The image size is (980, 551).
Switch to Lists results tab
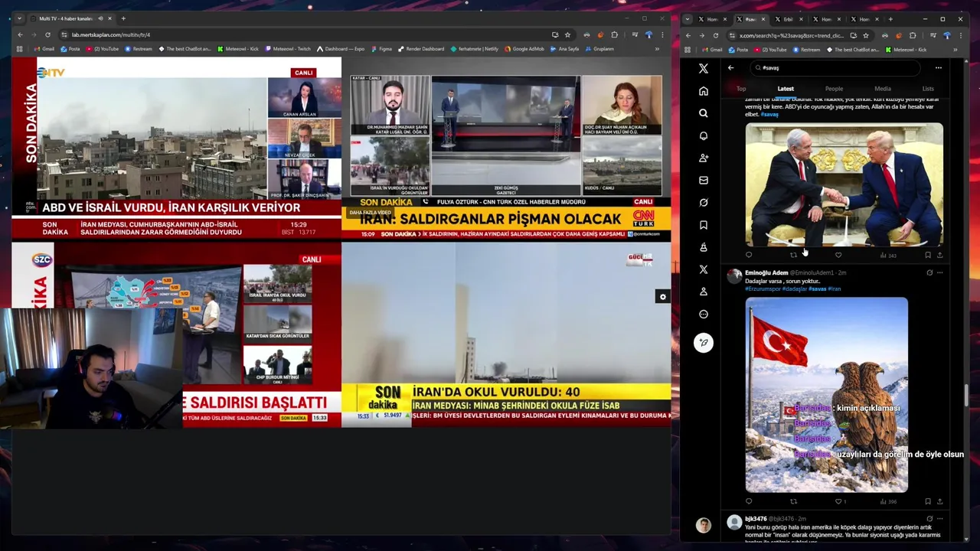928,89
